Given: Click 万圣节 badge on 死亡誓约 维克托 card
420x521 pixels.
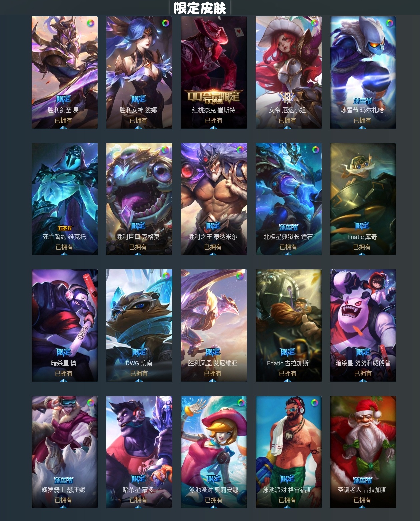Looking at the screenshot, I should (64, 228).
